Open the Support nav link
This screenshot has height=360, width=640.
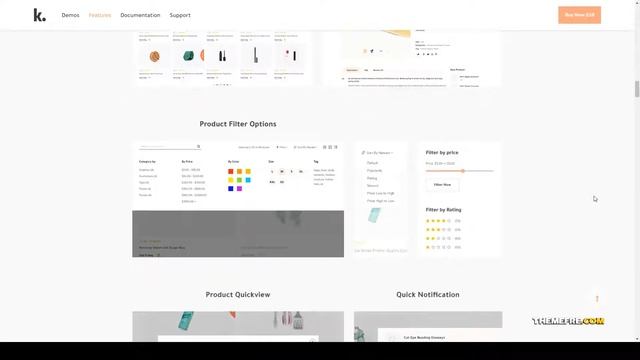(x=180, y=15)
